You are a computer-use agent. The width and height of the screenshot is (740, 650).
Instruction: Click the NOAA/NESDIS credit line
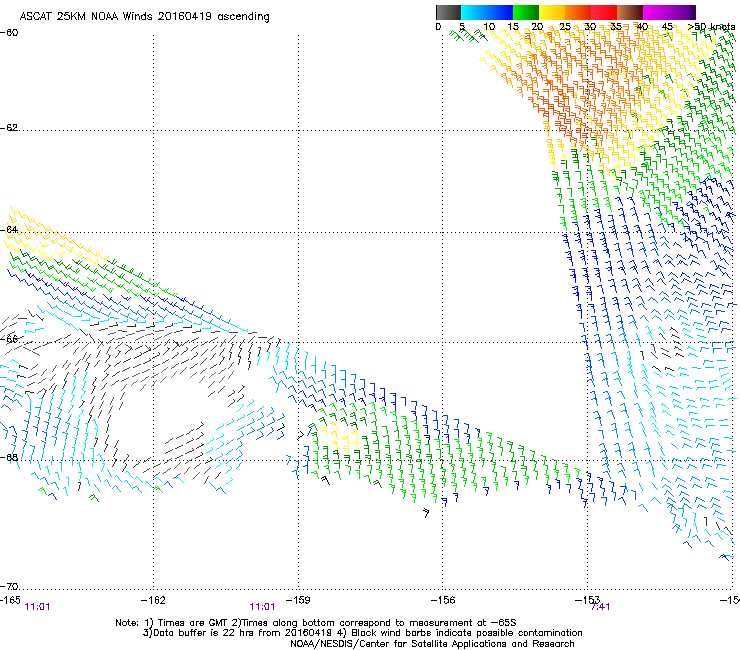click(x=432, y=644)
